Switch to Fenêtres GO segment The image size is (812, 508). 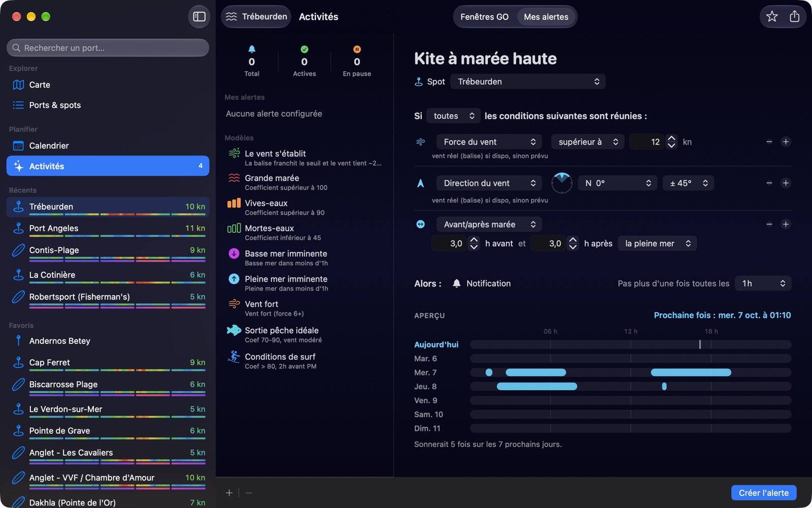pyautogui.click(x=484, y=17)
